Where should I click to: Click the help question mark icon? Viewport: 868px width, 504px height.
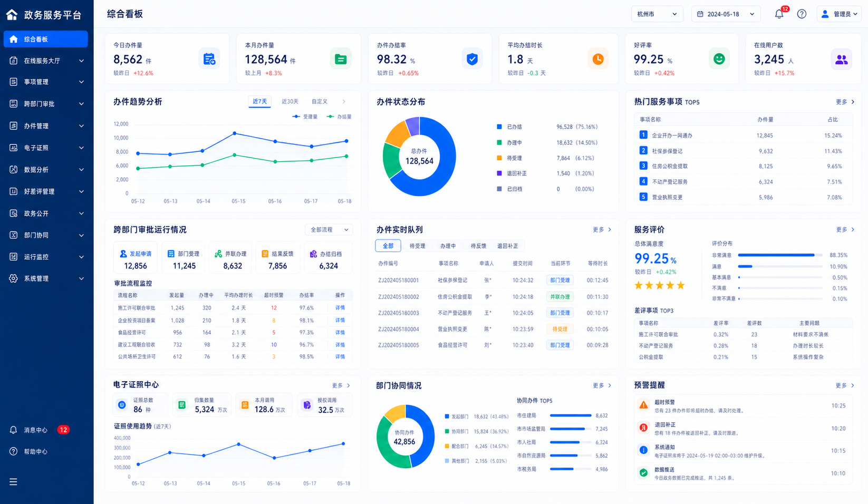pyautogui.click(x=802, y=14)
